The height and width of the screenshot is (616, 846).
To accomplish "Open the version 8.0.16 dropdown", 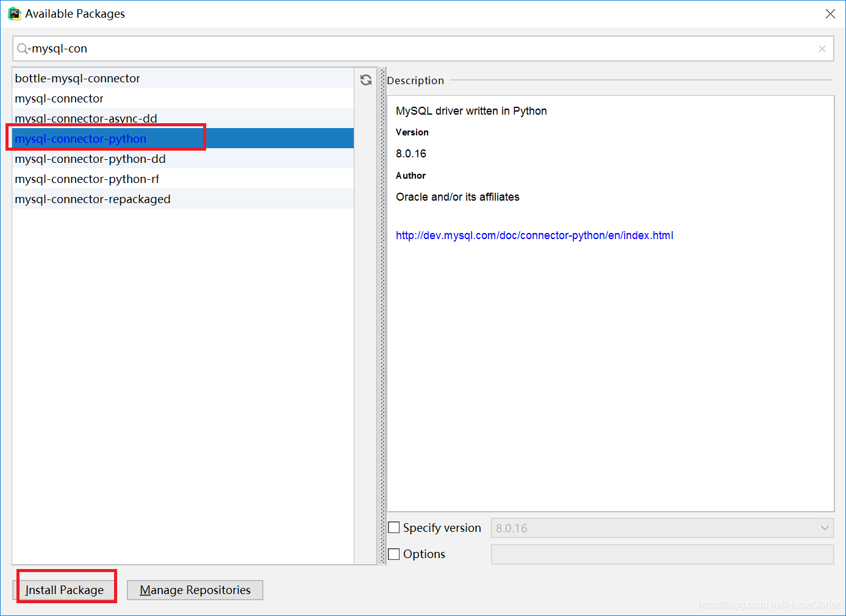I will point(662,528).
